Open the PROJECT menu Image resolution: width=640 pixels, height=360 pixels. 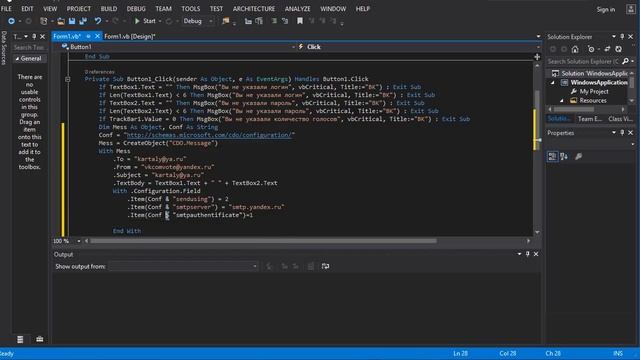[x=79, y=9]
